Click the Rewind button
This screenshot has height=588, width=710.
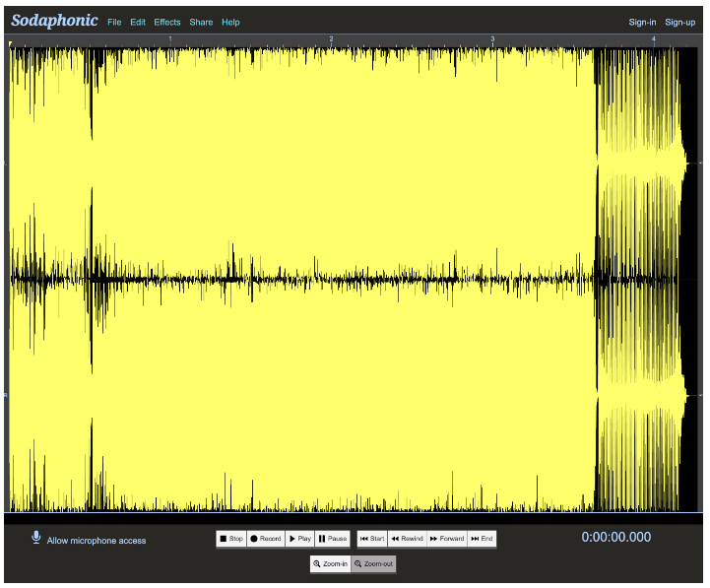coord(407,539)
